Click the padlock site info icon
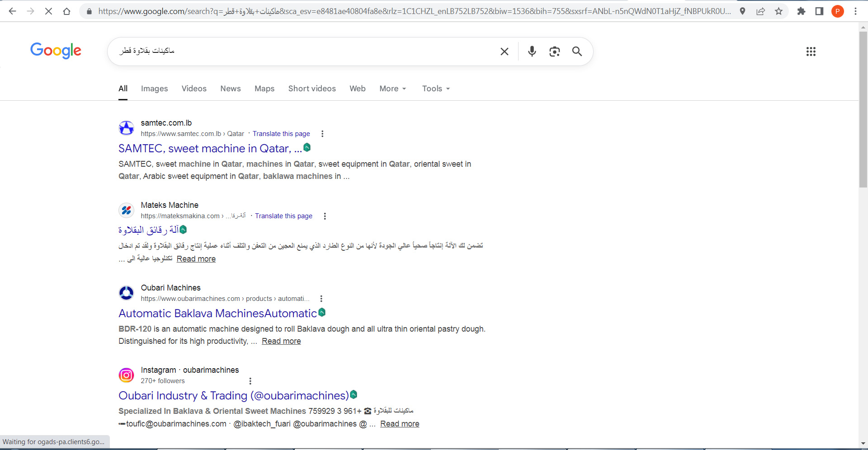Viewport: 868px width, 450px height. tap(89, 11)
